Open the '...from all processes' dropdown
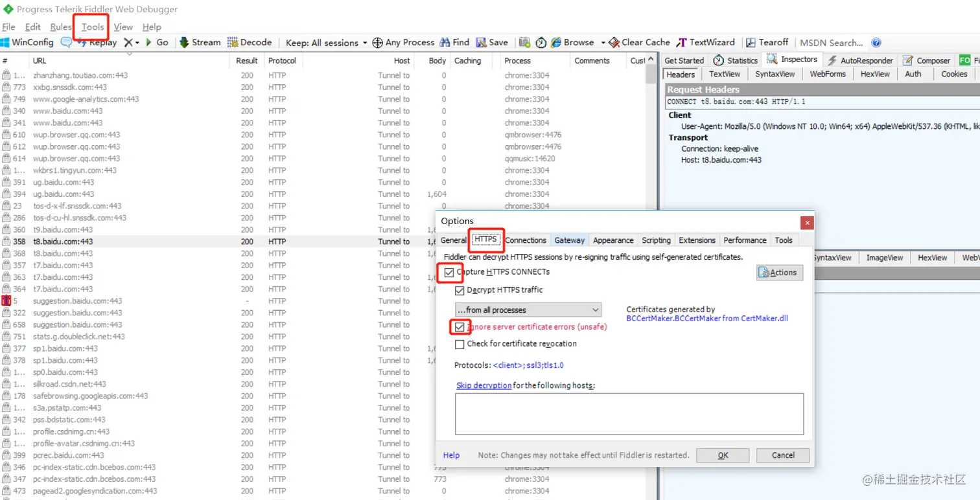 coord(528,310)
